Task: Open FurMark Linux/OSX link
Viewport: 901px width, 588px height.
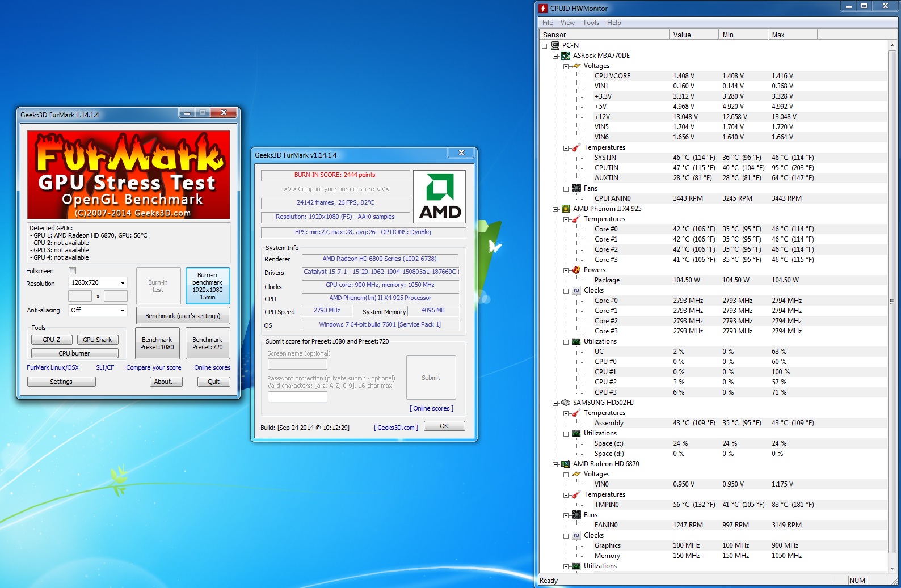Action: tap(53, 367)
